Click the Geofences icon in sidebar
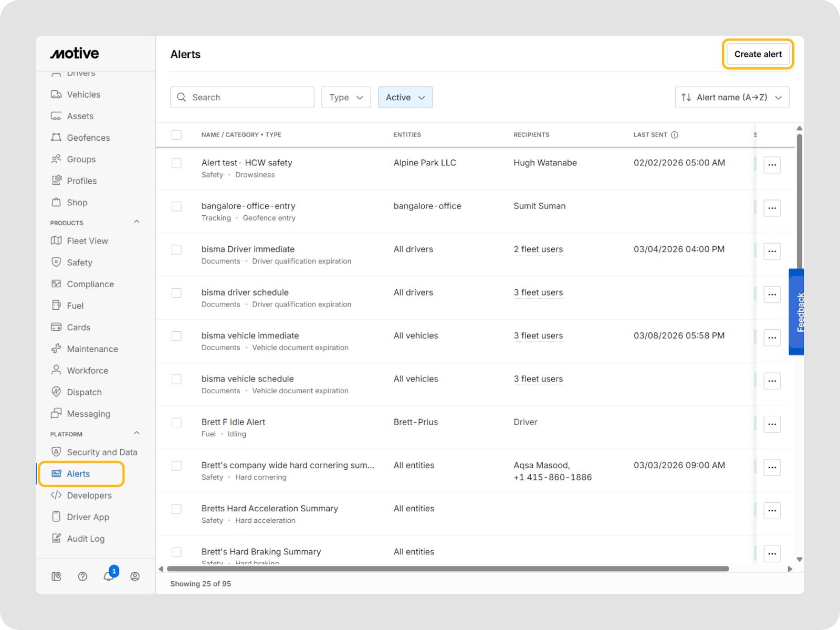This screenshot has width=840, height=630. click(56, 138)
